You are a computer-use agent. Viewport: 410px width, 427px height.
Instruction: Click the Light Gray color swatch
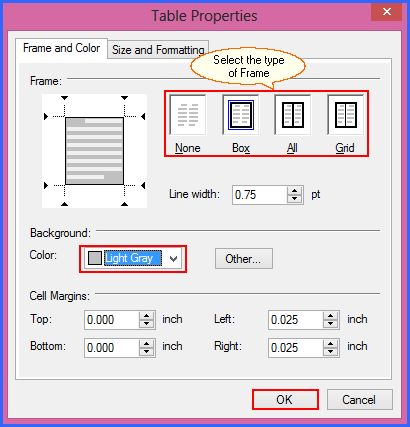(x=95, y=258)
